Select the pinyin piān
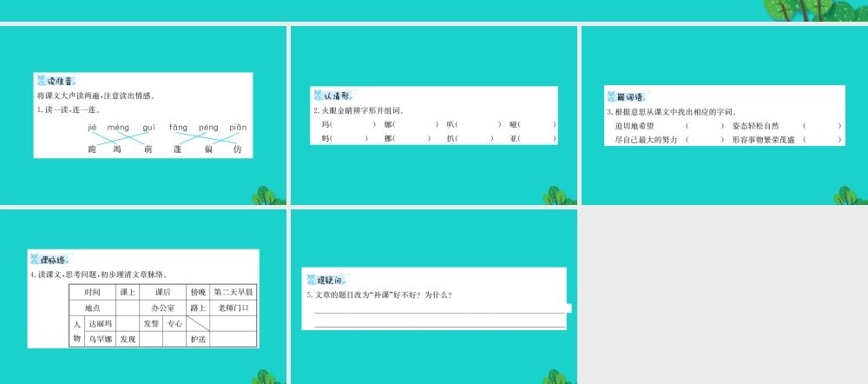This screenshot has width=868, height=384. [238, 128]
